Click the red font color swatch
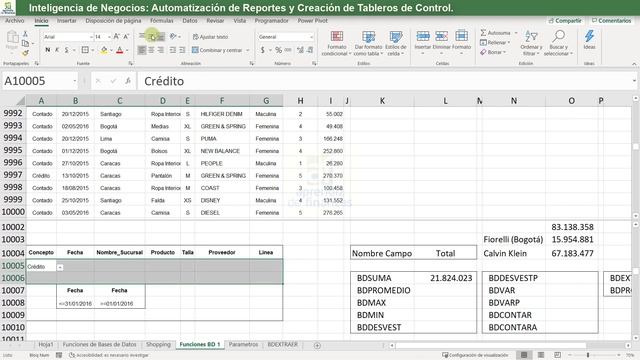 tap(120, 50)
